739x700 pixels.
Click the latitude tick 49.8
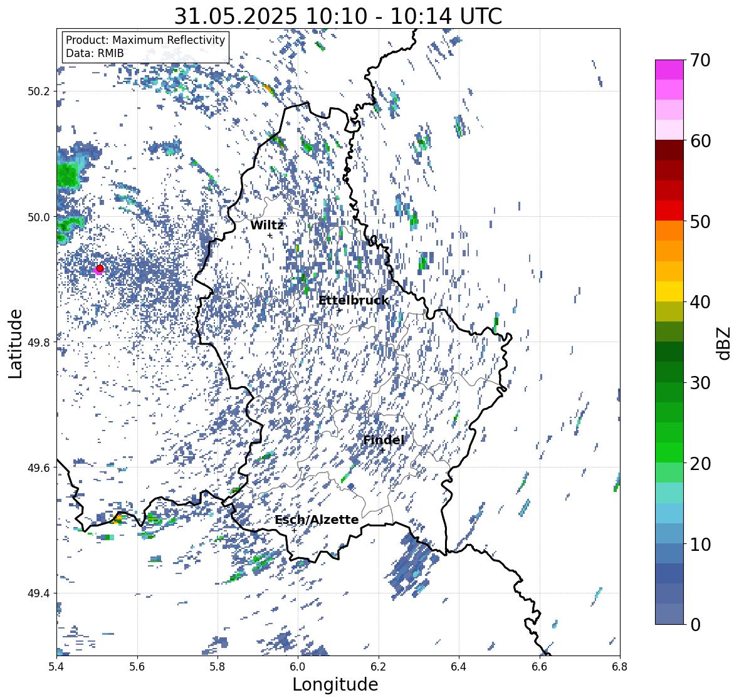pos(39,342)
